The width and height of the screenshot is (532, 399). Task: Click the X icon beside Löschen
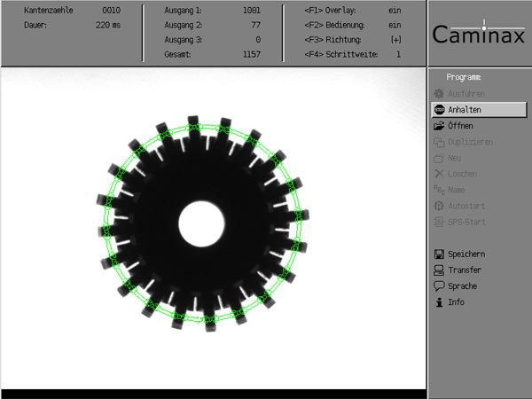439,174
